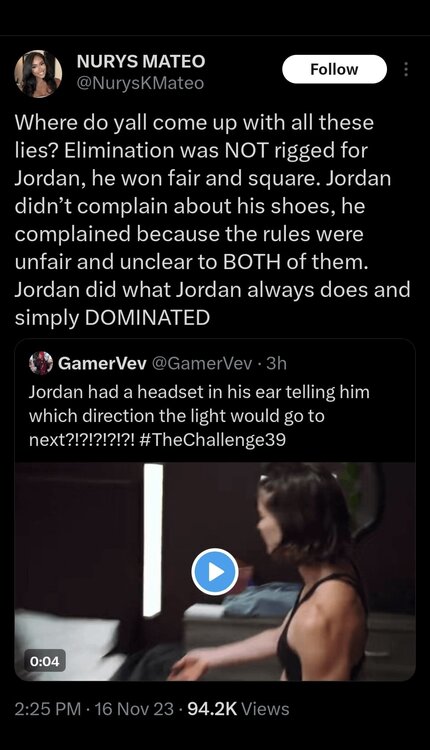Open the #TheChallenge39 hashtag
Screen dimensions: 430x750
(x=214, y=440)
